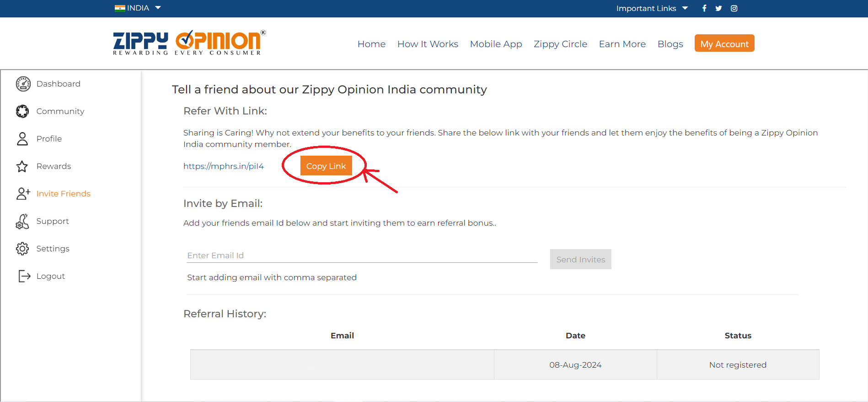Open the Zippy Circle menu item
The height and width of the screenshot is (402, 868).
click(x=560, y=44)
